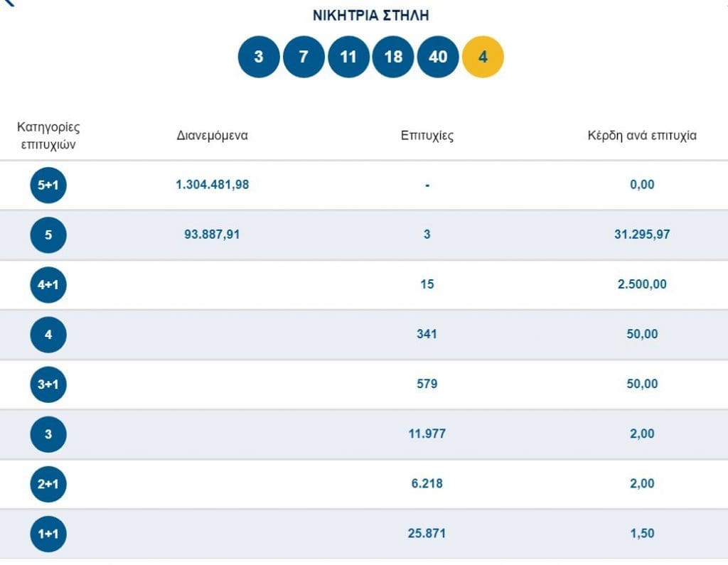Click the 4+1 category badge
Viewport: 728px width, 565px height.
(x=48, y=284)
